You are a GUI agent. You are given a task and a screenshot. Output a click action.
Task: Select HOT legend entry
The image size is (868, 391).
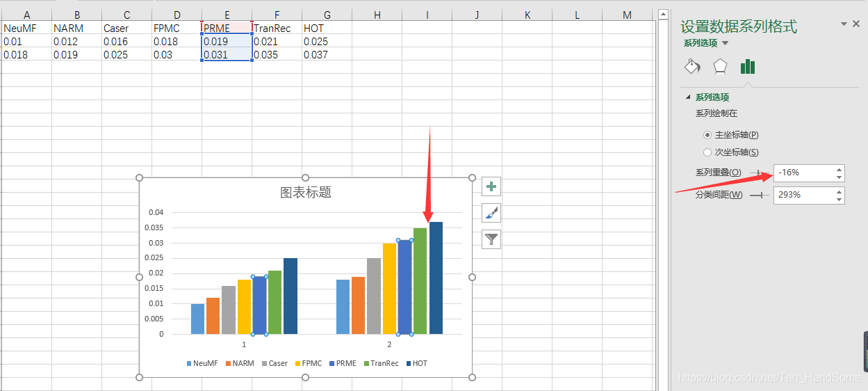click(x=416, y=363)
